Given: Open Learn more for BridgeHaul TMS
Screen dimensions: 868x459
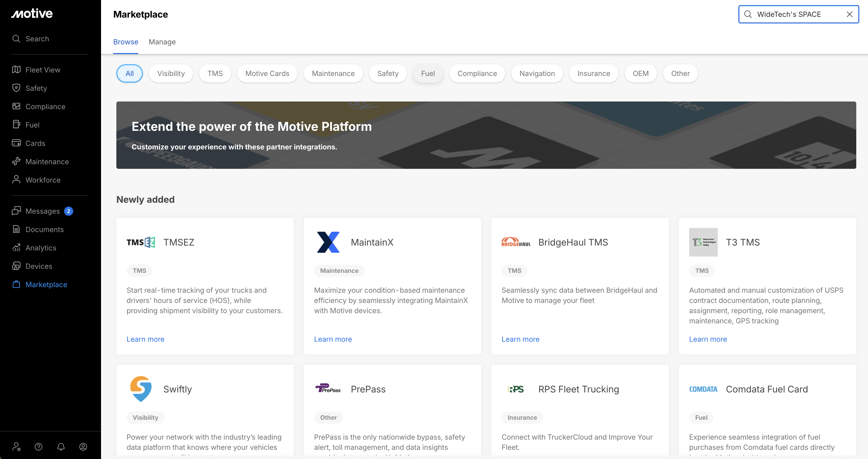Looking at the screenshot, I should point(520,339).
